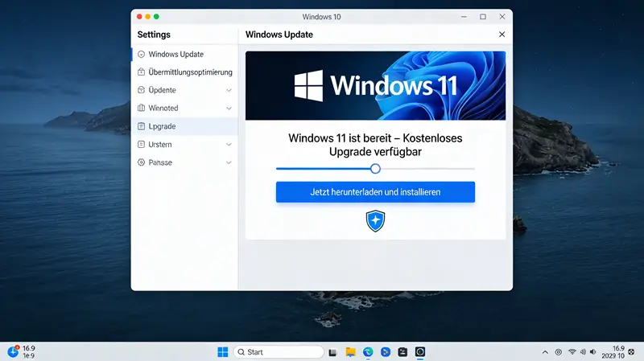The image size is (644, 361).
Task: Click the Lpgrade list icon
Action: coord(142,126)
